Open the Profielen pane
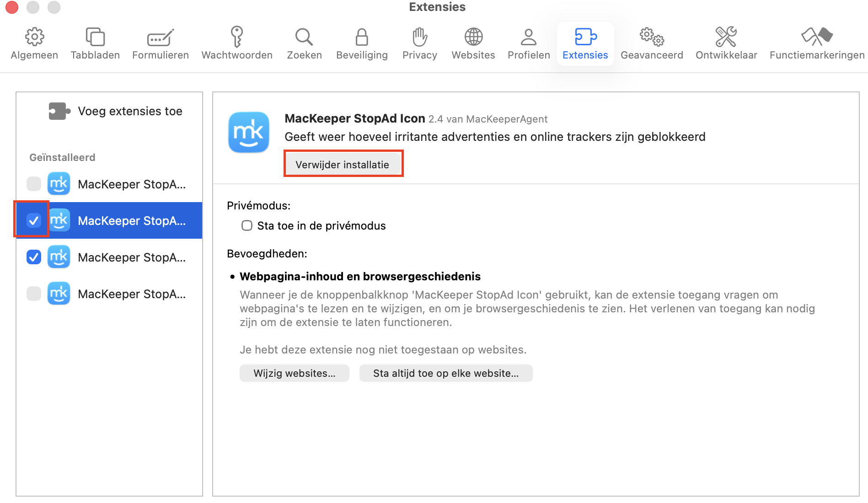The height and width of the screenshot is (503, 868). tap(528, 43)
